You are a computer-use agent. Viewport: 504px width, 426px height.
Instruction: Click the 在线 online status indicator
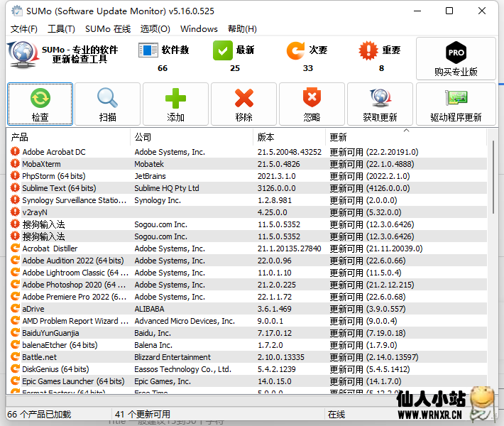336,414
